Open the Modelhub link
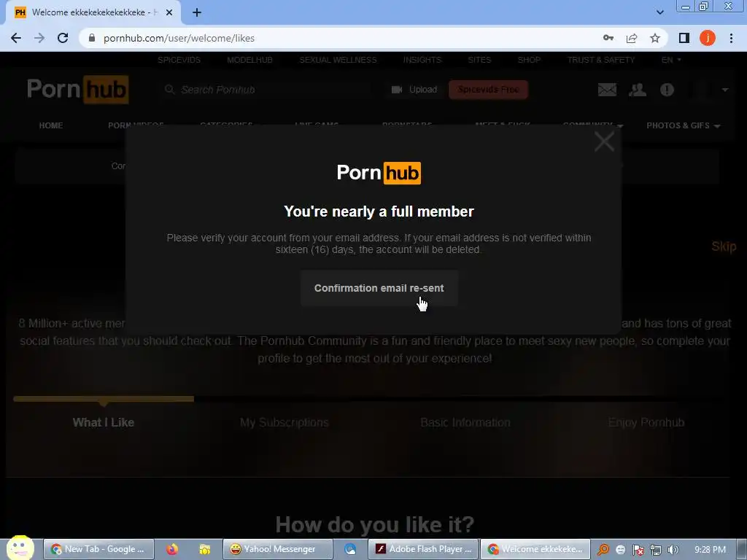This screenshot has width=747, height=560. pos(249,60)
